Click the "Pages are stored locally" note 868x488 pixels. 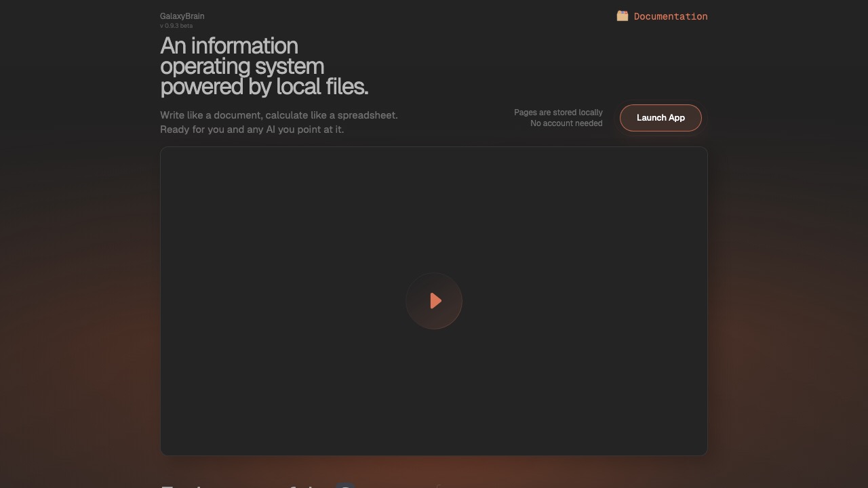click(557, 113)
